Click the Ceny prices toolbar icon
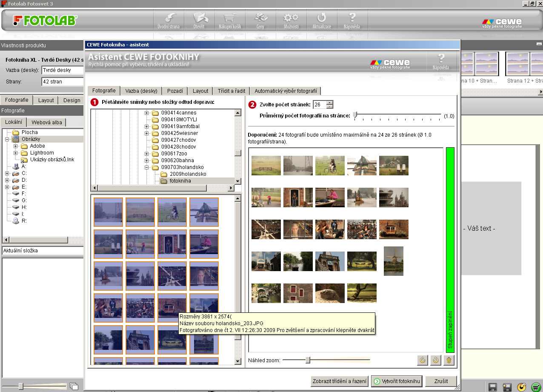 coord(260,20)
